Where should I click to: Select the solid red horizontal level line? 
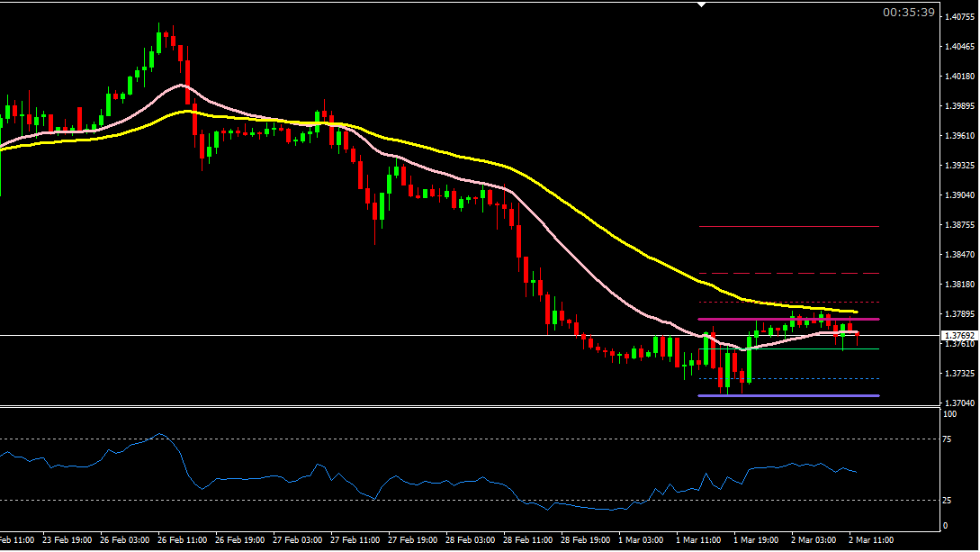coord(788,226)
